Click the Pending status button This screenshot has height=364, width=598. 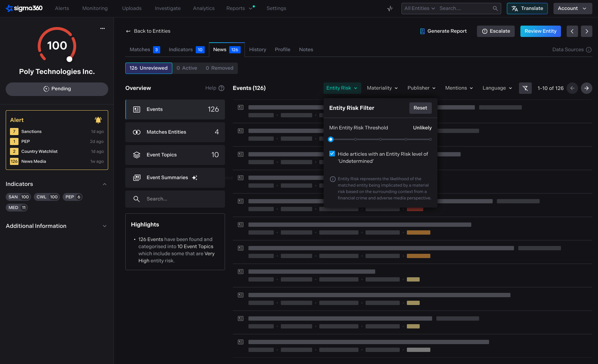pyautogui.click(x=57, y=89)
